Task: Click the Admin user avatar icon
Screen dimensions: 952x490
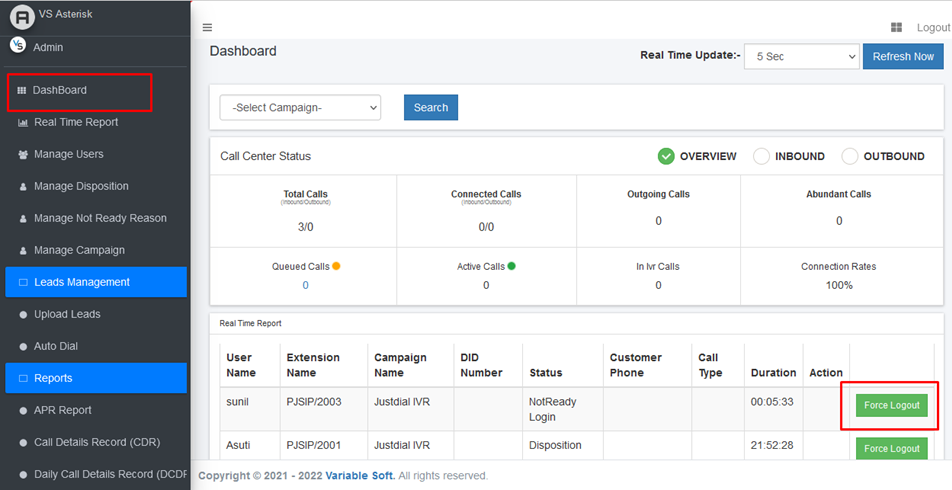Action: click(18, 45)
